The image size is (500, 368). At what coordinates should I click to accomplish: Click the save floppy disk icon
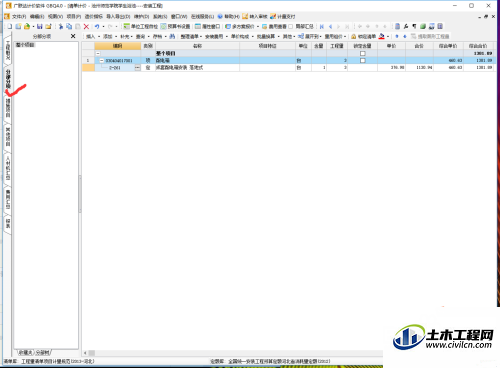(x=40, y=26)
